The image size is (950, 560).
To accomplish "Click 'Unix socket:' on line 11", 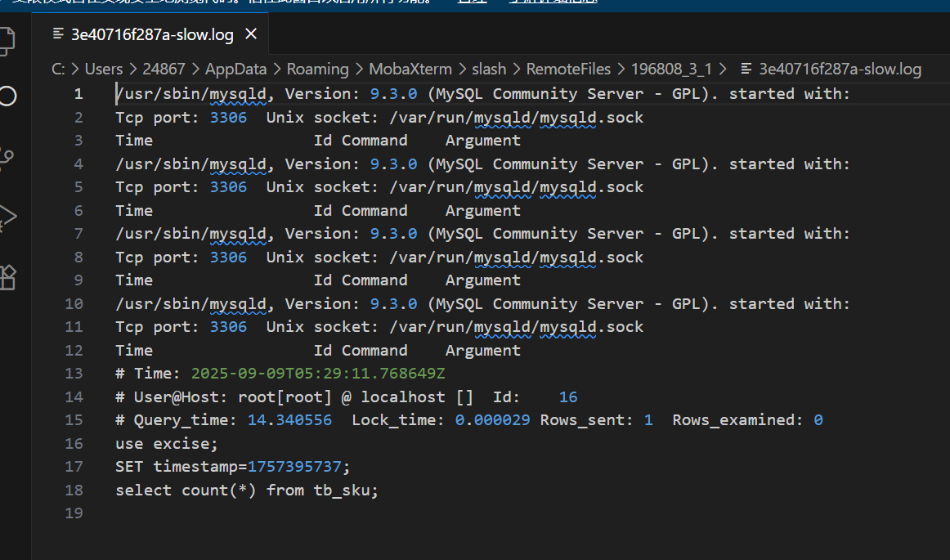I will [x=322, y=327].
